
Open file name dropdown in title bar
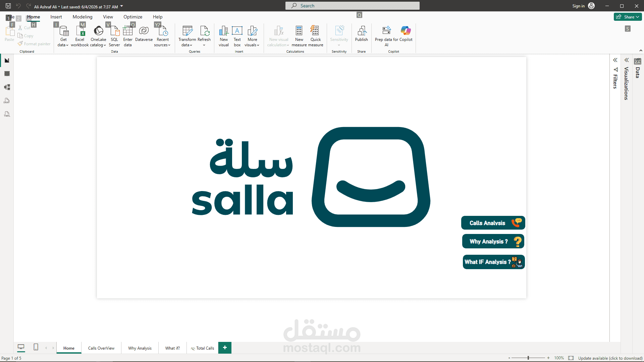point(122,6)
